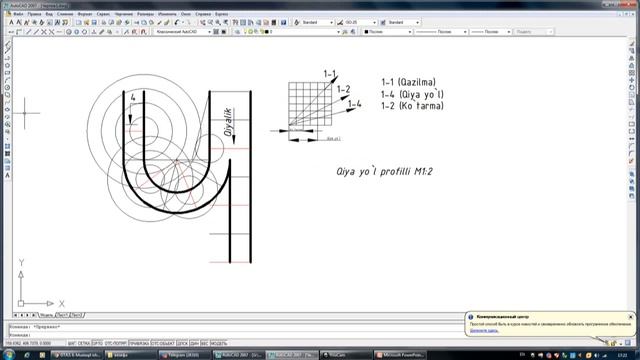Click the Save toolbar icon
The image size is (640, 360).
tap(94, 22)
